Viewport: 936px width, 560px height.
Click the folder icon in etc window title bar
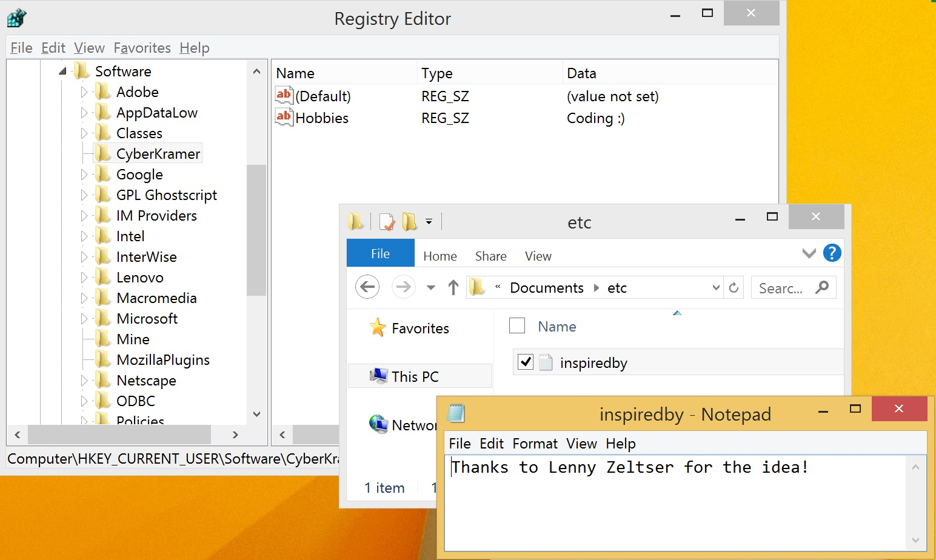click(x=356, y=222)
